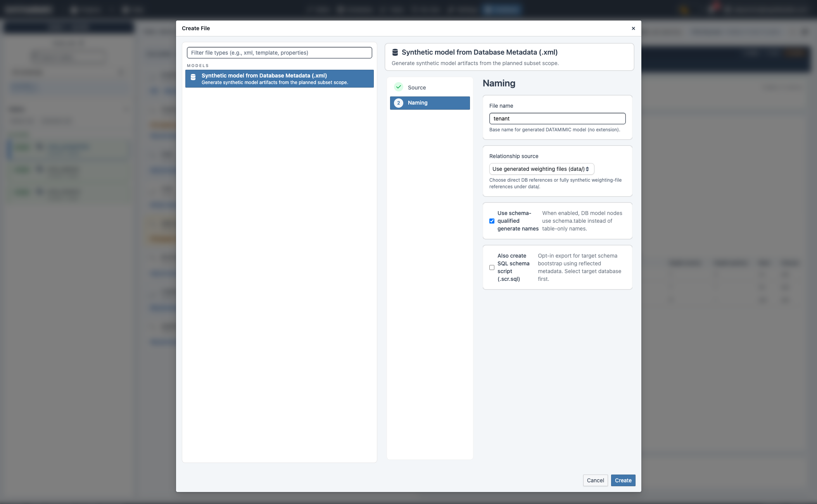The height and width of the screenshot is (504, 817).
Task: Click the filter file types search box
Action: click(279, 52)
